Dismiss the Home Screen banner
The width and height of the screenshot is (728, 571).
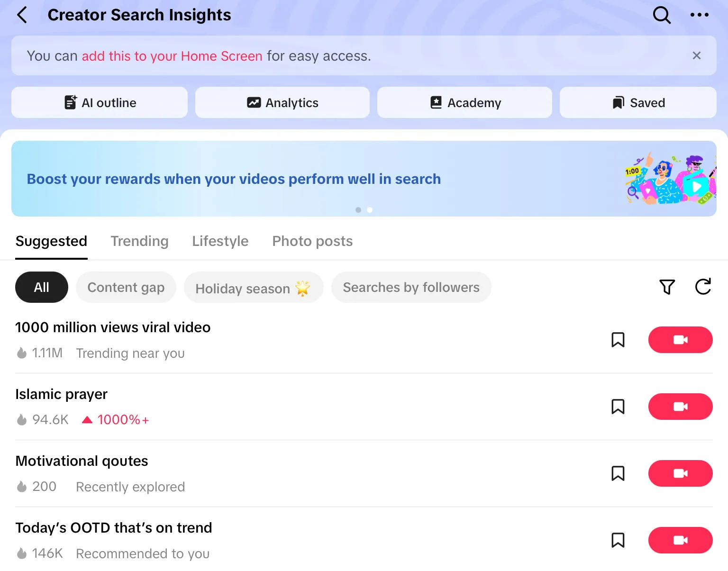pos(696,56)
